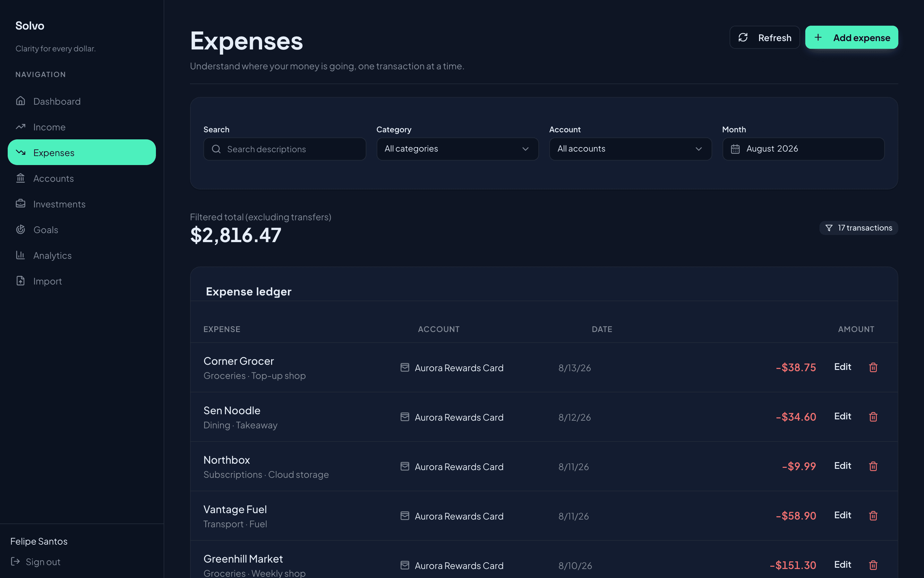Open the Dashboard page from the sidebar
The width and height of the screenshot is (924, 578).
click(x=82, y=101)
